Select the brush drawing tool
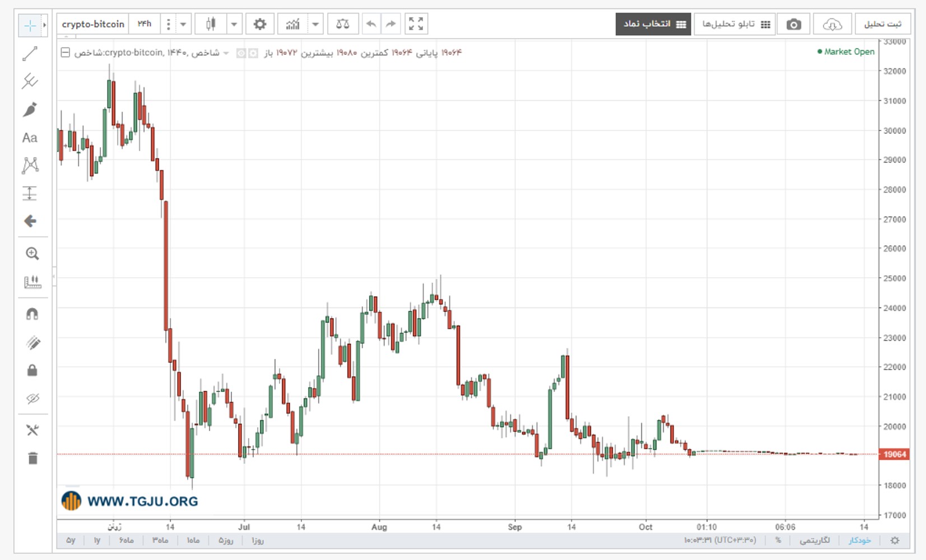The width and height of the screenshot is (926, 560). [x=30, y=109]
